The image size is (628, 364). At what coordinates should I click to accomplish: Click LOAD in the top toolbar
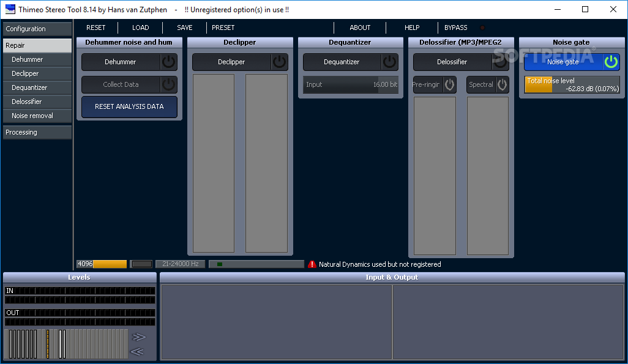[x=141, y=28]
